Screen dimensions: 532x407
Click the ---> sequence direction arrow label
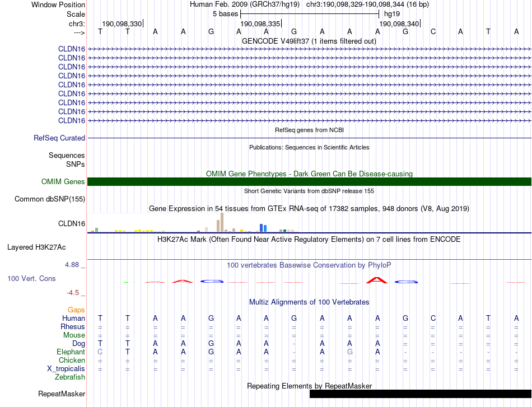coord(80,32)
